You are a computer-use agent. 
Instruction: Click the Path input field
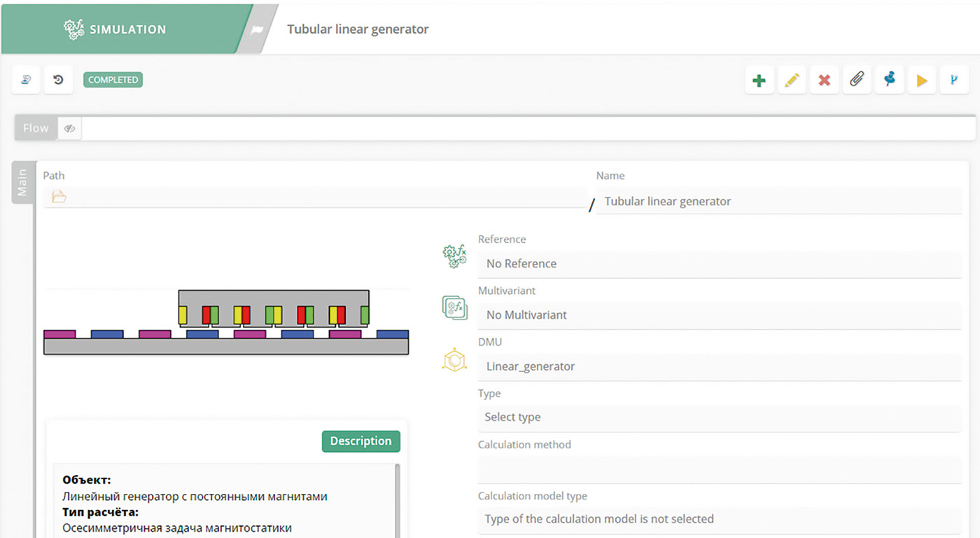click(x=315, y=197)
